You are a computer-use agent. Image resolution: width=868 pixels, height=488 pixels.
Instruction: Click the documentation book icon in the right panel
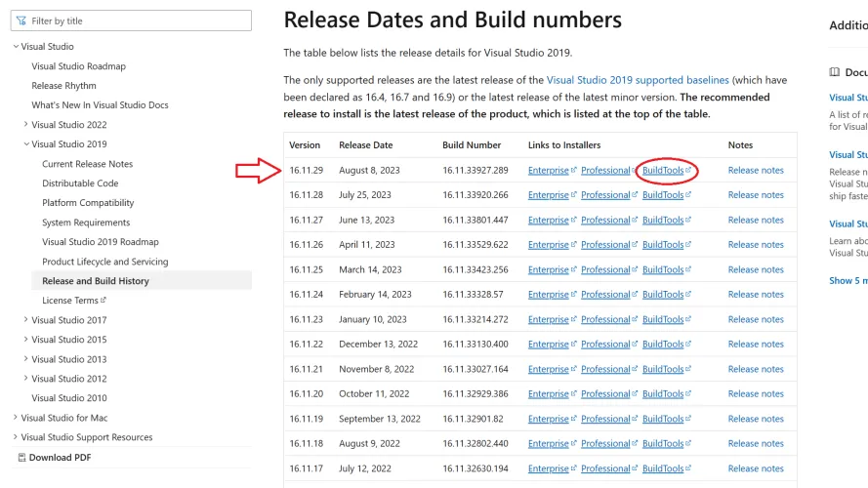835,72
